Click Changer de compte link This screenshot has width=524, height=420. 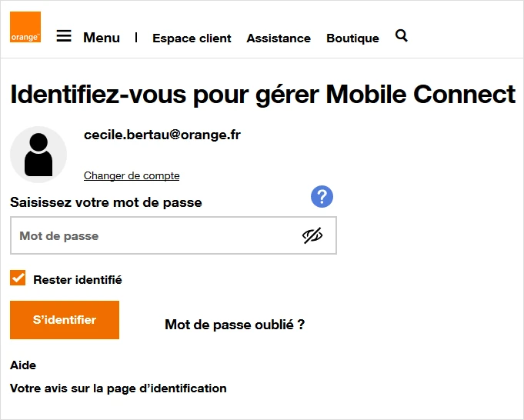[x=132, y=176]
